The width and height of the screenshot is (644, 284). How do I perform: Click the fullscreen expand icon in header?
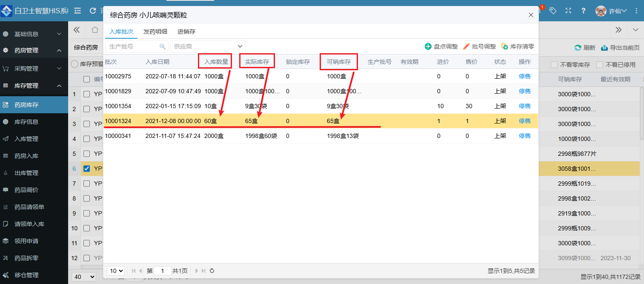[568, 11]
